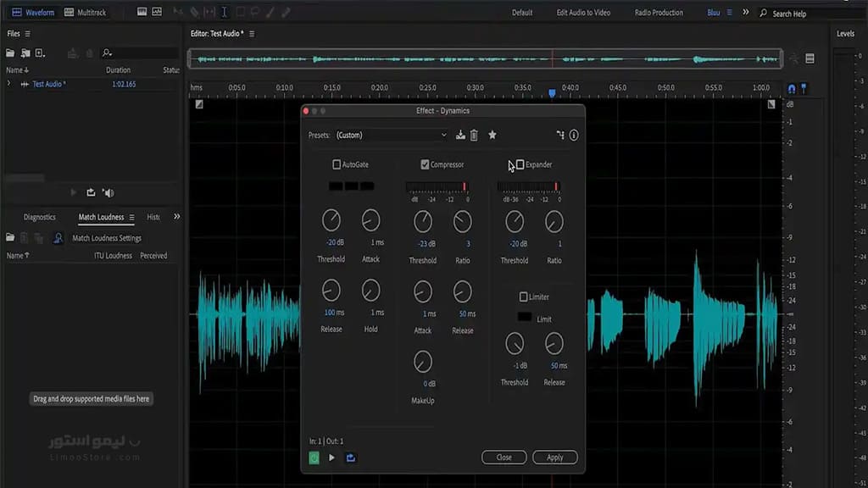Toggle the snapping magnet icon by the timeline

(792, 88)
